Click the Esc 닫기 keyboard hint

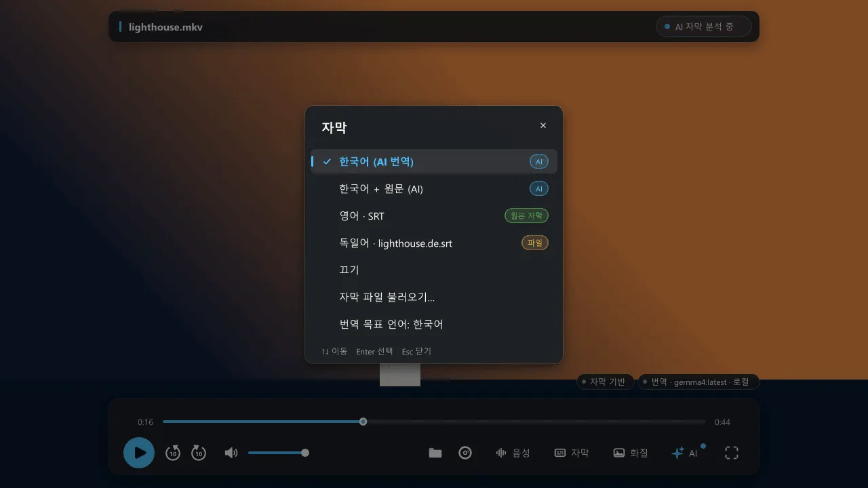416,351
